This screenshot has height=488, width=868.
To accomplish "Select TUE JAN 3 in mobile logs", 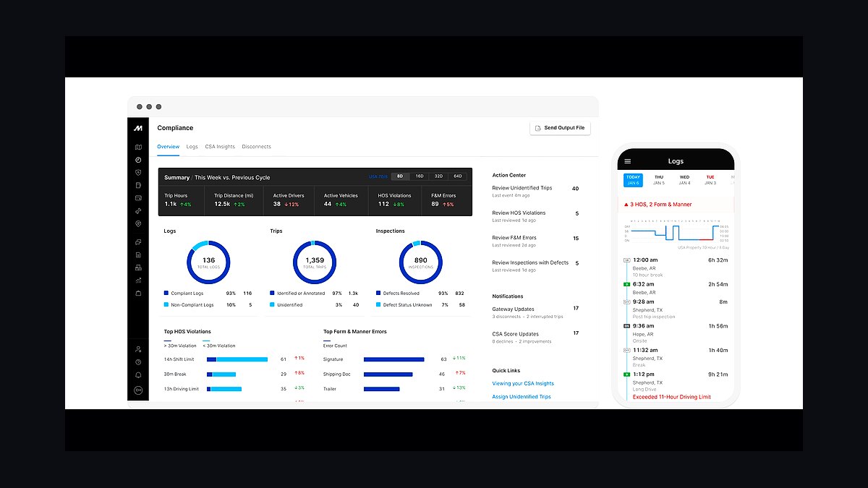I will [710, 180].
